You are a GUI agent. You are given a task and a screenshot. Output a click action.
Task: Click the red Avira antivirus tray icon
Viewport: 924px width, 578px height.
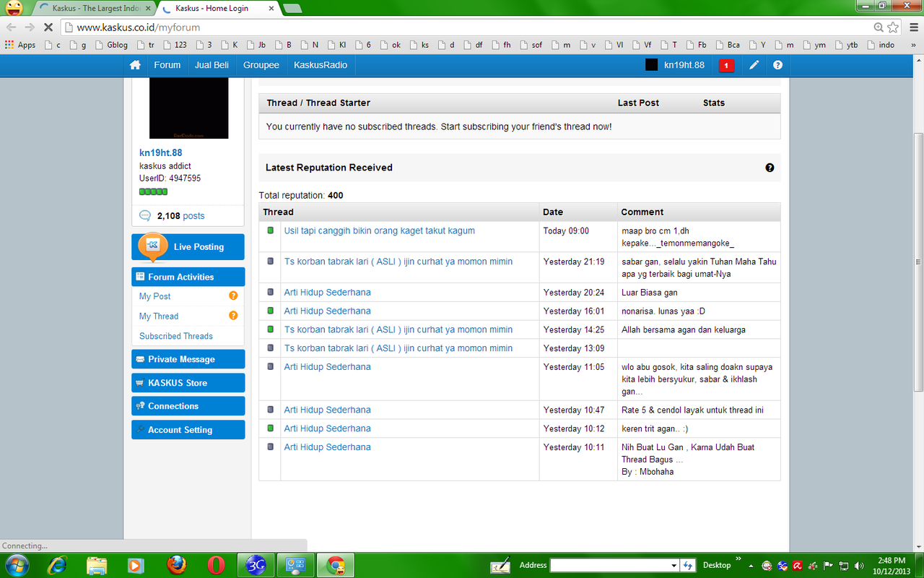tap(798, 566)
